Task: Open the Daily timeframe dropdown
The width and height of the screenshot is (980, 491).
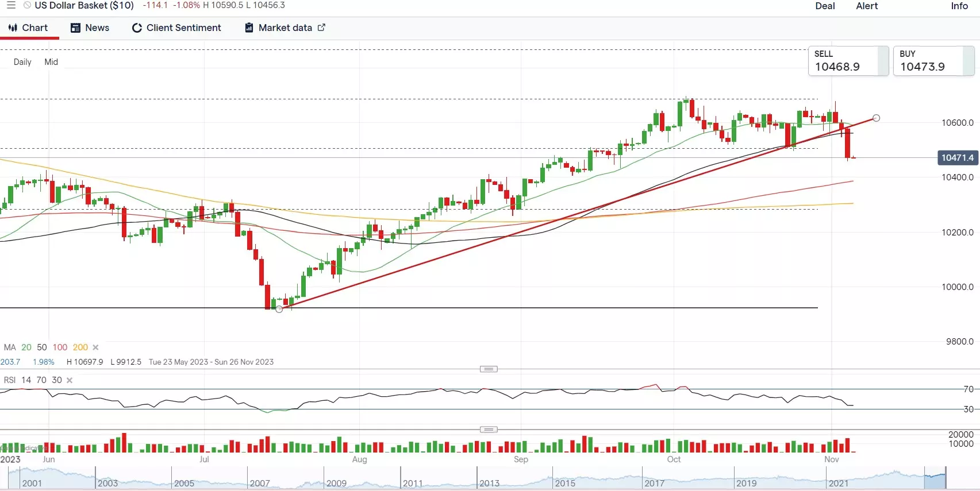Action: pos(22,62)
